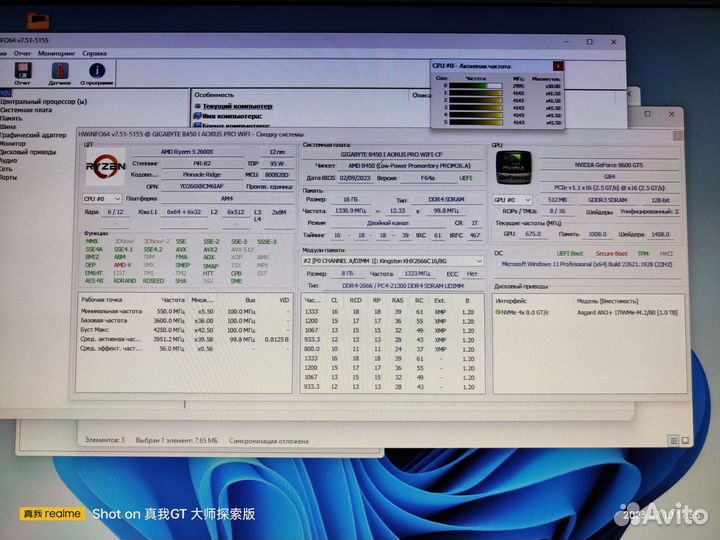Viewport: 720px width, 540px height.
Task: Click the DDR4 SDRAM memory type field
Action: point(446,200)
